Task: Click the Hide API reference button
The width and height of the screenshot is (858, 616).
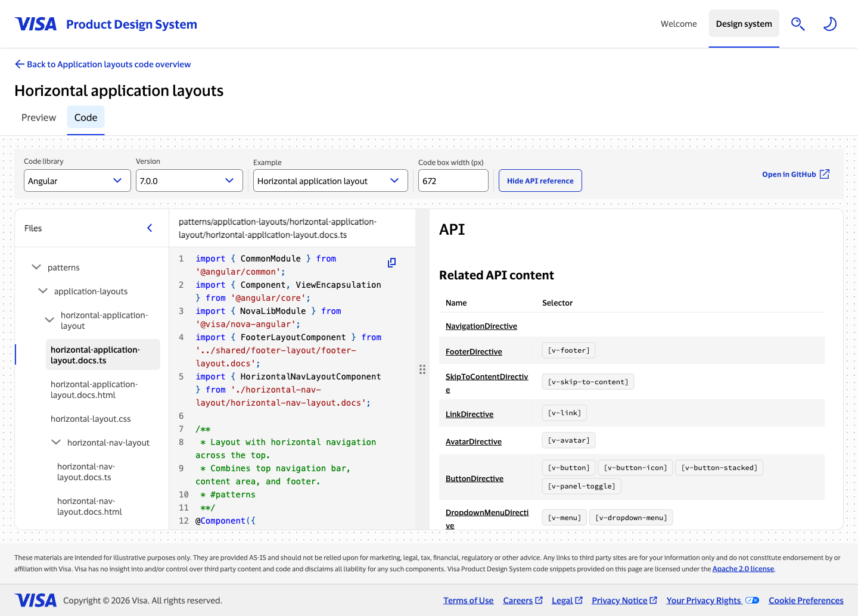Action: [540, 181]
